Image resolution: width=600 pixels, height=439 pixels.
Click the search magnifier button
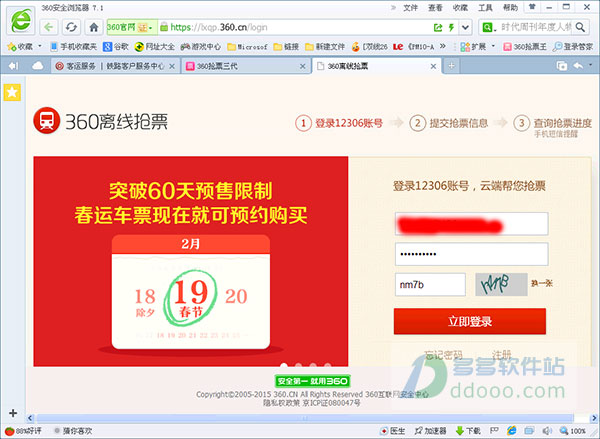pos(580,27)
